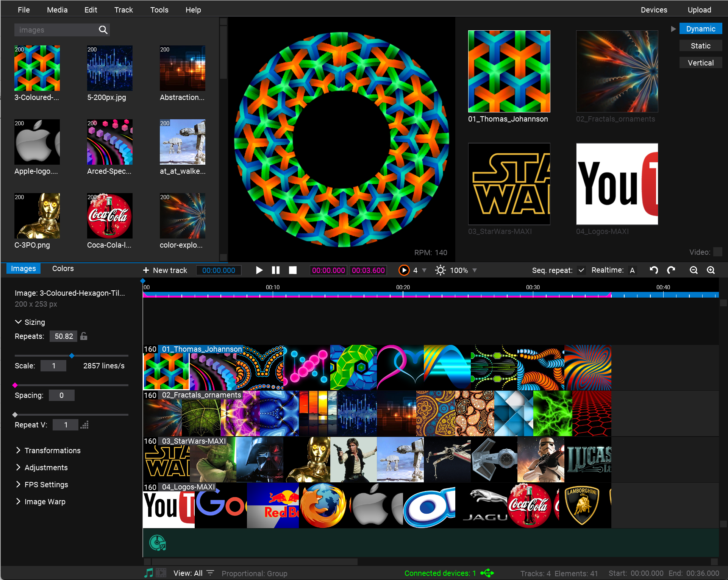The image size is (728, 580).
Task: Click the brightness sun icon
Action: tap(440, 270)
